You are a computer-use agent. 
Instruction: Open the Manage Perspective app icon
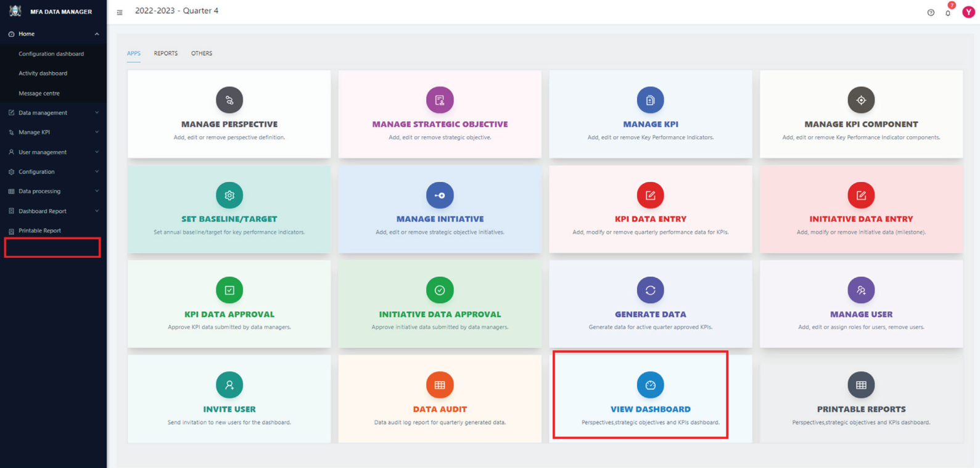coord(229,100)
